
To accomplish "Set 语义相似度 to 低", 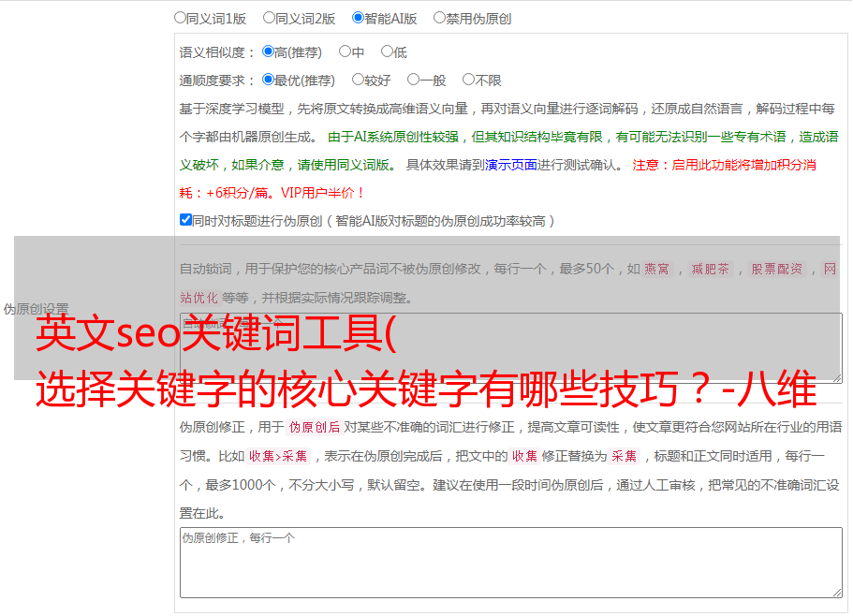I will tap(387, 51).
